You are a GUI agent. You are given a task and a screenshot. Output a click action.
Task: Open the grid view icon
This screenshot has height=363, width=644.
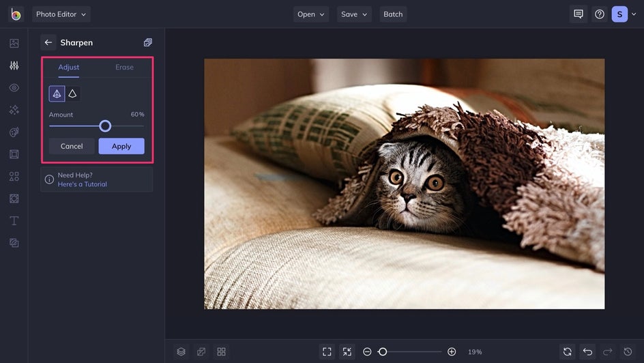[x=221, y=352]
